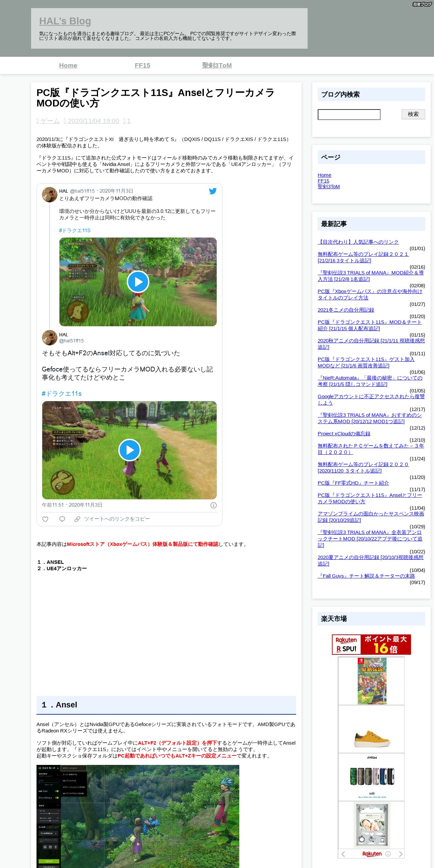This screenshot has height=868, width=434.
Task: Click the @hal51ff15 handle in first tweet
Action: 82,191
